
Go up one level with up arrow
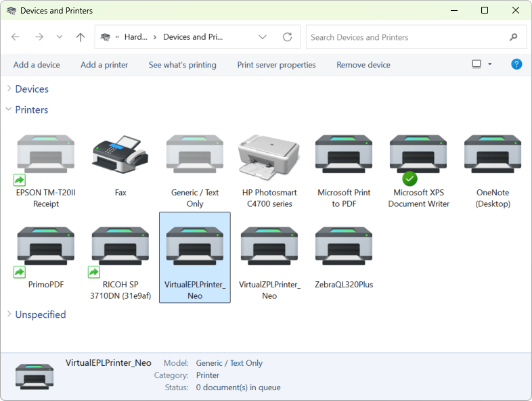[x=81, y=37]
